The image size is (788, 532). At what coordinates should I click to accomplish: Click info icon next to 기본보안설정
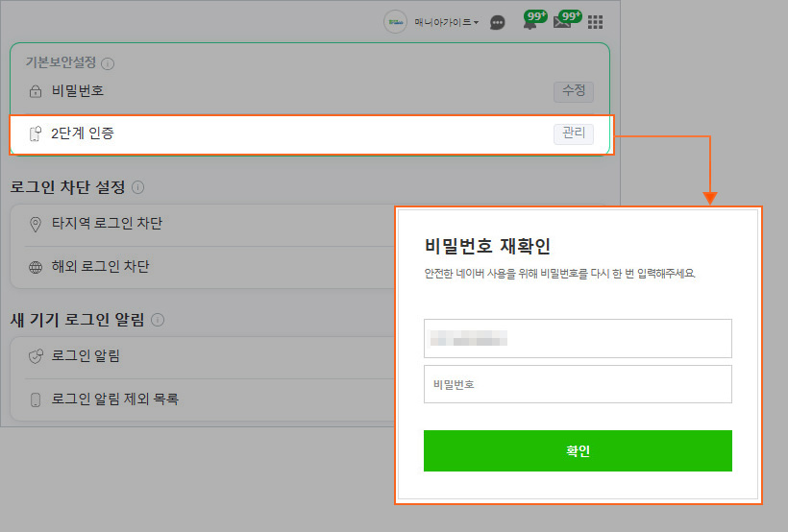[108, 63]
